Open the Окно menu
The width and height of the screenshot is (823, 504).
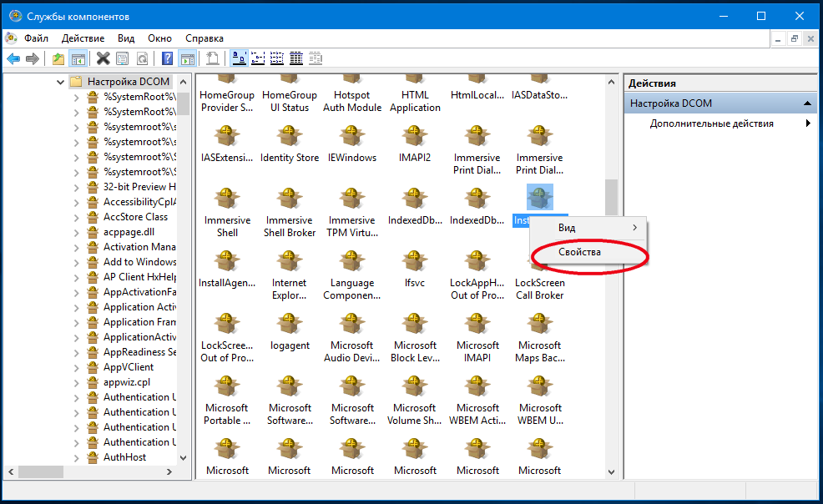click(159, 38)
